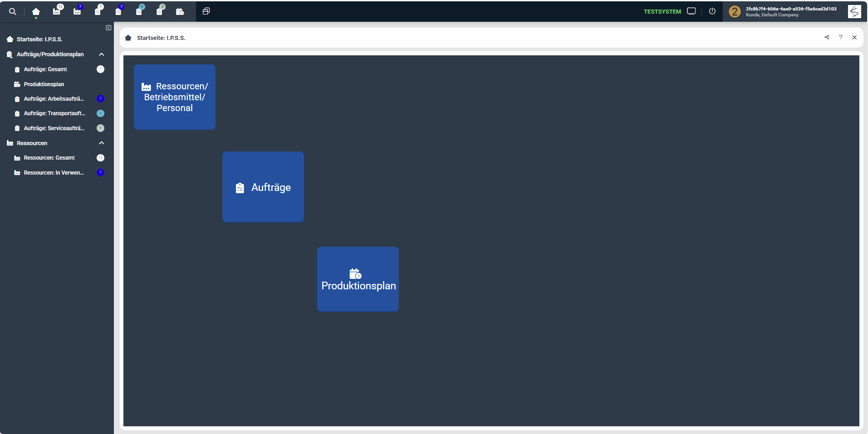Open Produktionsplan in the sidebar
The height and width of the screenshot is (434, 868).
[x=44, y=84]
